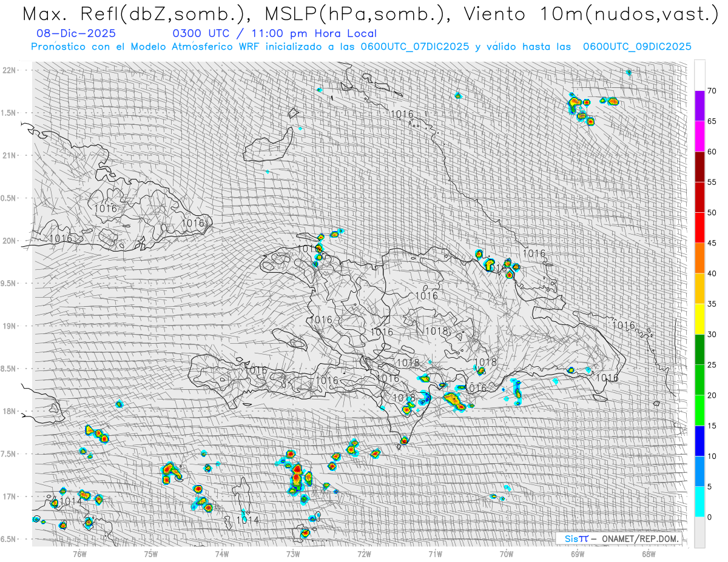Select the "19N" latitude label

pyautogui.click(x=10, y=326)
